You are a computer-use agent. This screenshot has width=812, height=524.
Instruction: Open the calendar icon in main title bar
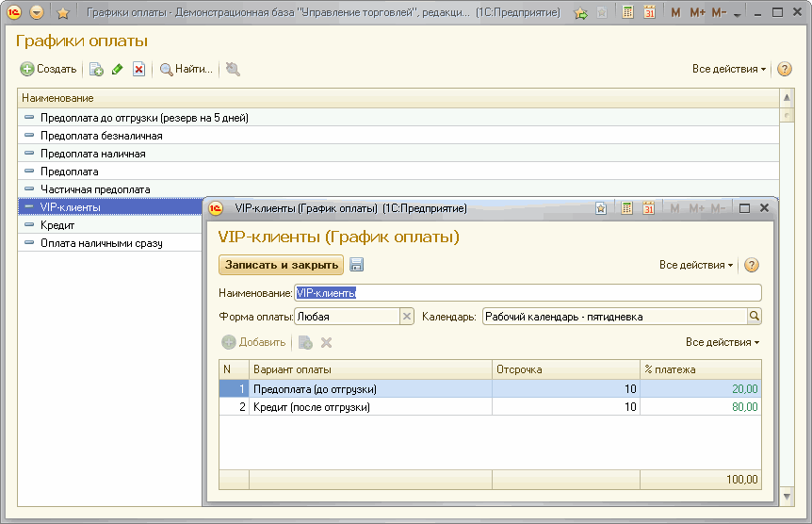[x=649, y=13]
